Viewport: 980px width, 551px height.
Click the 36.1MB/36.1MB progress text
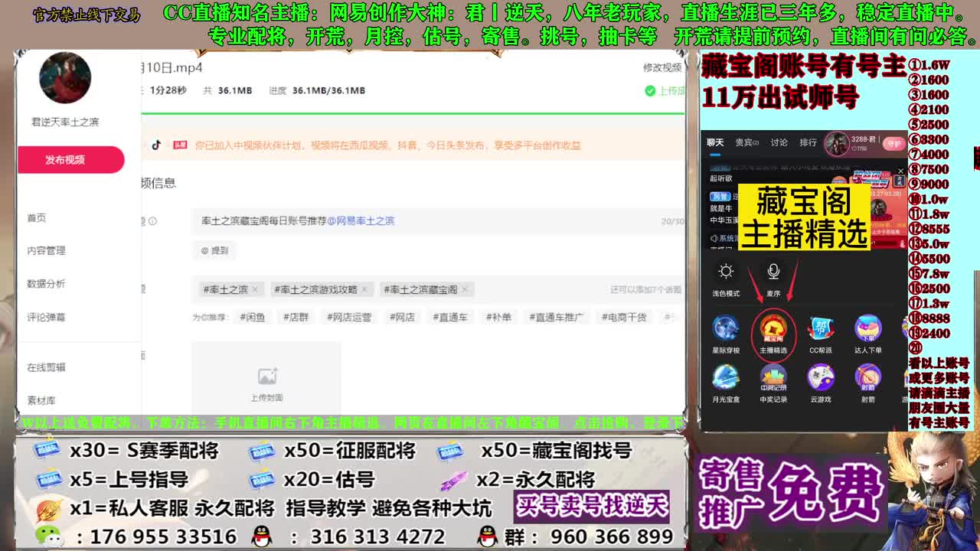click(x=328, y=90)
